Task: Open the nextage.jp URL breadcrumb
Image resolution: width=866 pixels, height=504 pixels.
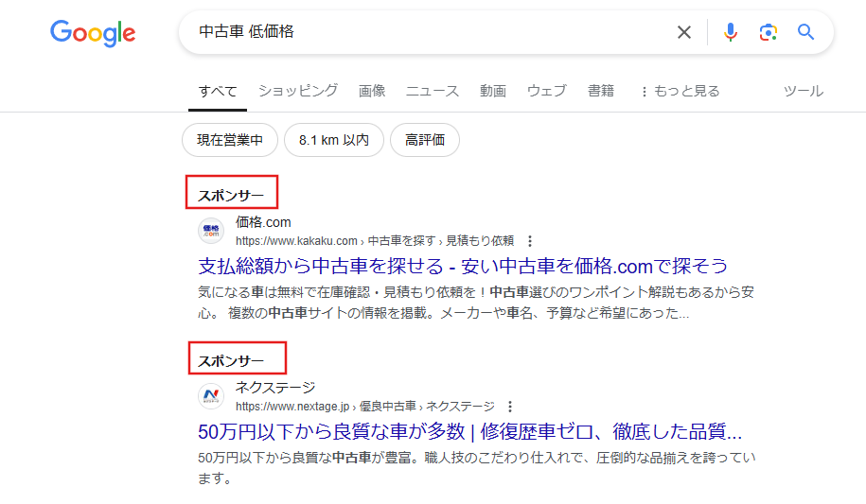Action: [x=365, y=407]
